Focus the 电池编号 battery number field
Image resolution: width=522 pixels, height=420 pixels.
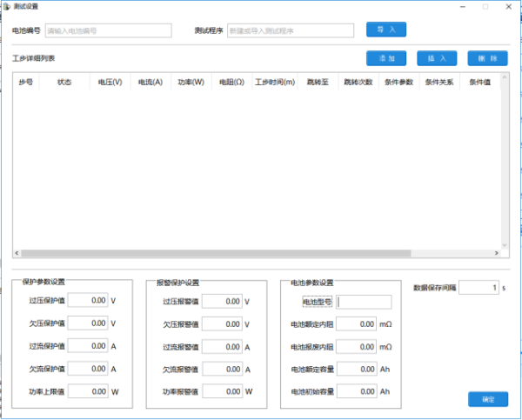pyautogui.click(x=108, y=30)
